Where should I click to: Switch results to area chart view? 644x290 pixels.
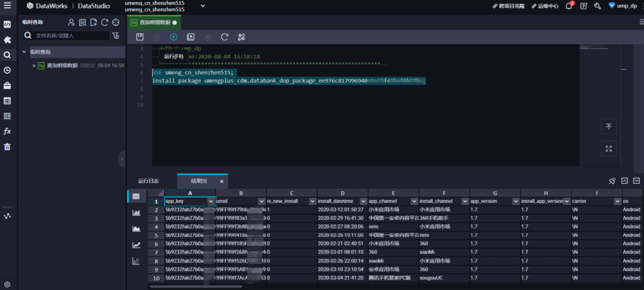(136, 229)
